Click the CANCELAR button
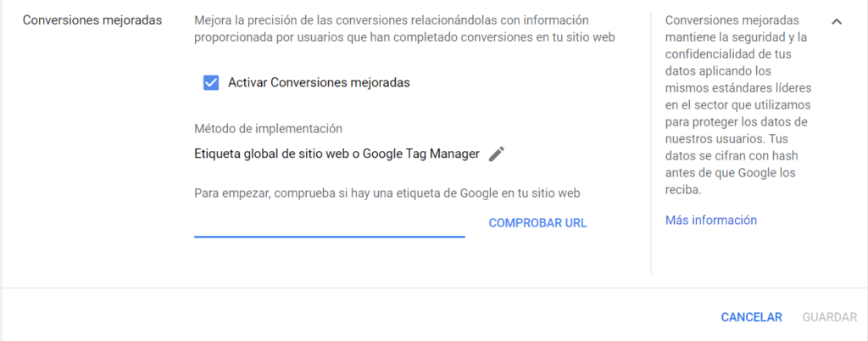 click(751, 317)
